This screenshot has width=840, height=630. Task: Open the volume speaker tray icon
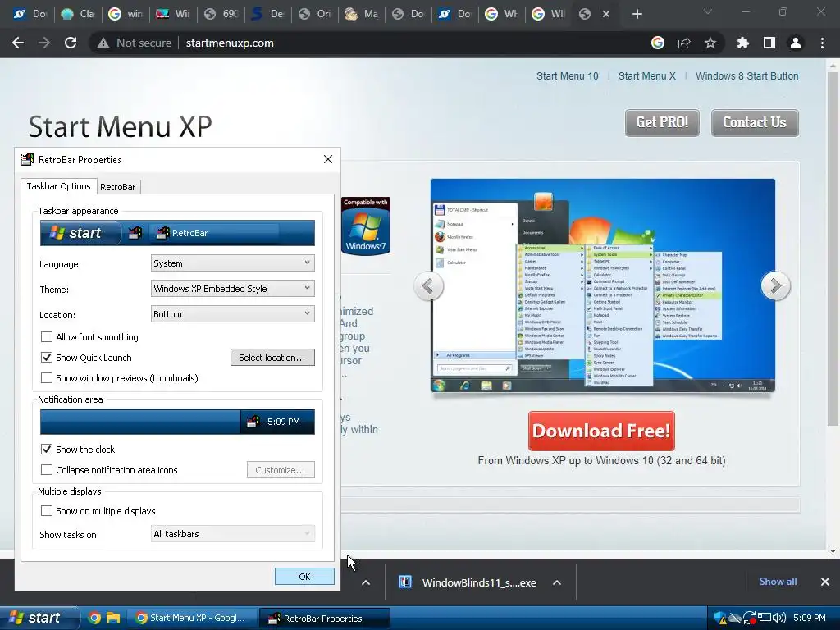(779, 618)
